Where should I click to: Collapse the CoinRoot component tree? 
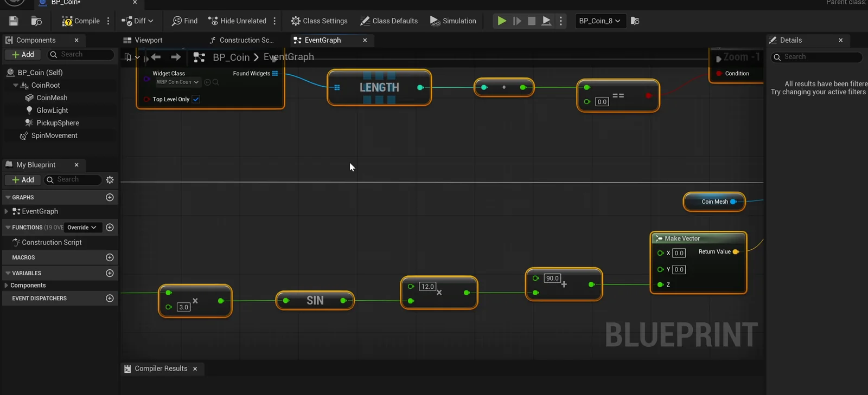(x=16, y=85)
